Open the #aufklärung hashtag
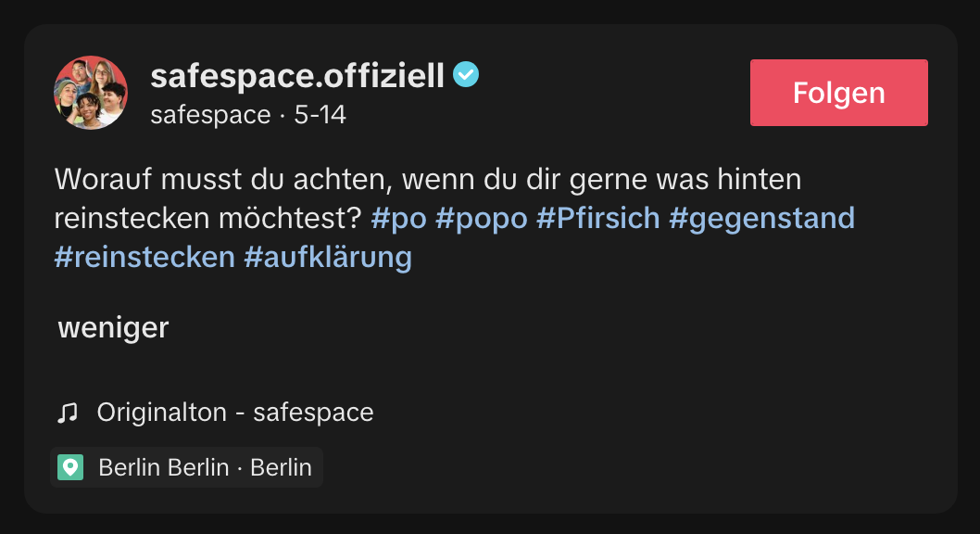 point(328,257)
